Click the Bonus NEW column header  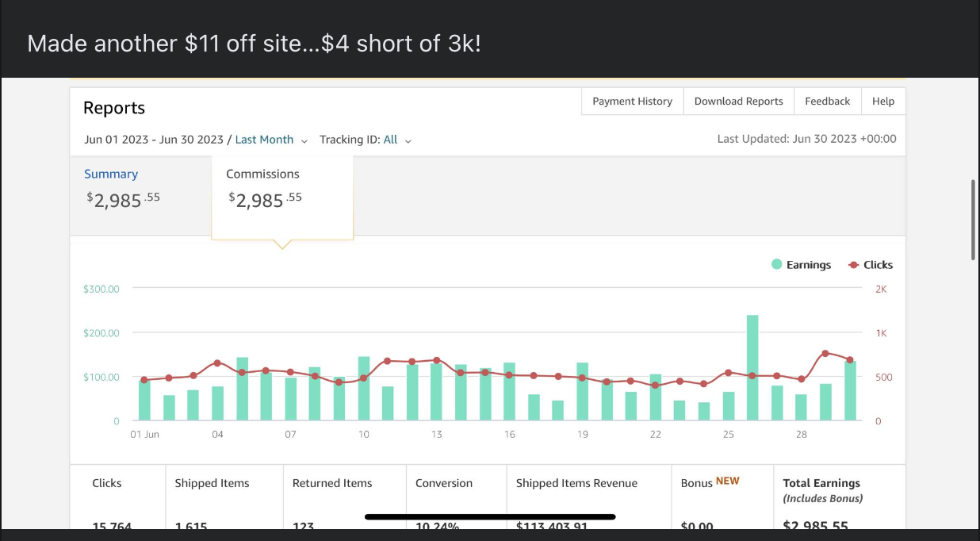pos(710,482)
